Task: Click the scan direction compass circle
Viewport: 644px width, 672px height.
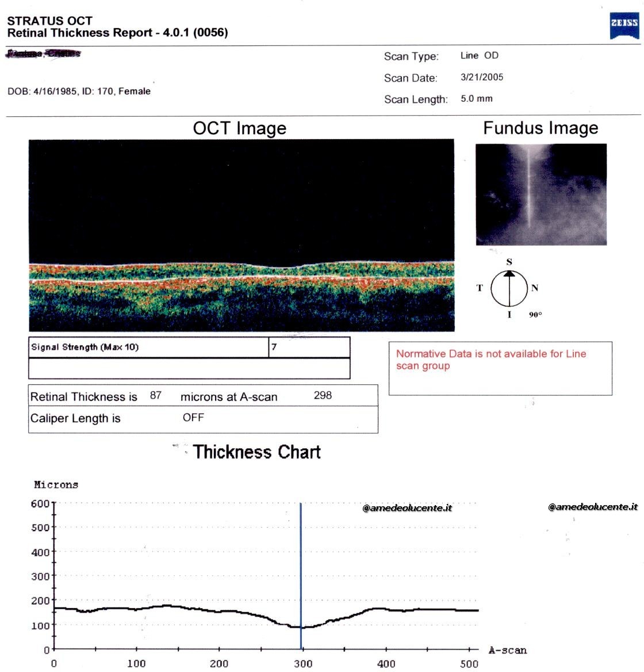Action: [x=509, y=288]
